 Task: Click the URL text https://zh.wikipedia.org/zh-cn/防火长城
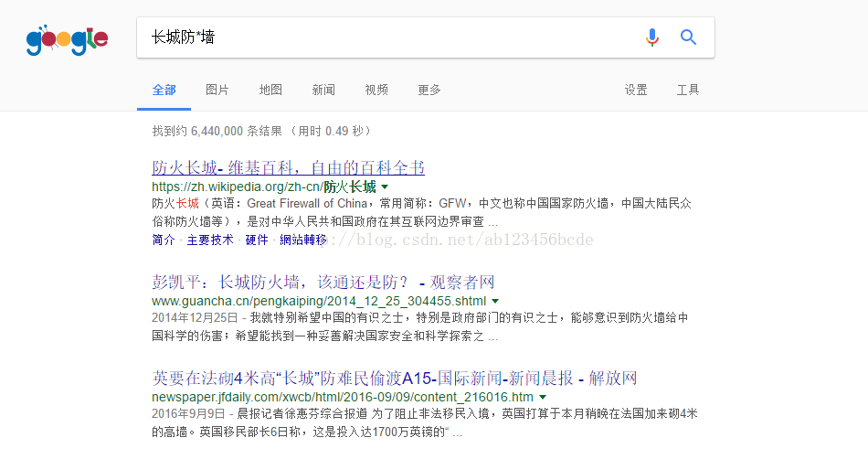point(264,187)
